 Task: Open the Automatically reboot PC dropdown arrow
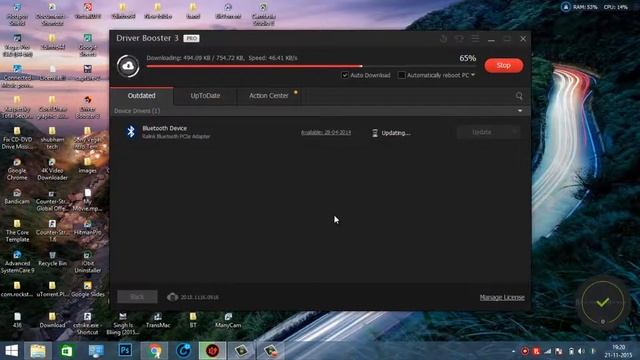tap(473, 75)
